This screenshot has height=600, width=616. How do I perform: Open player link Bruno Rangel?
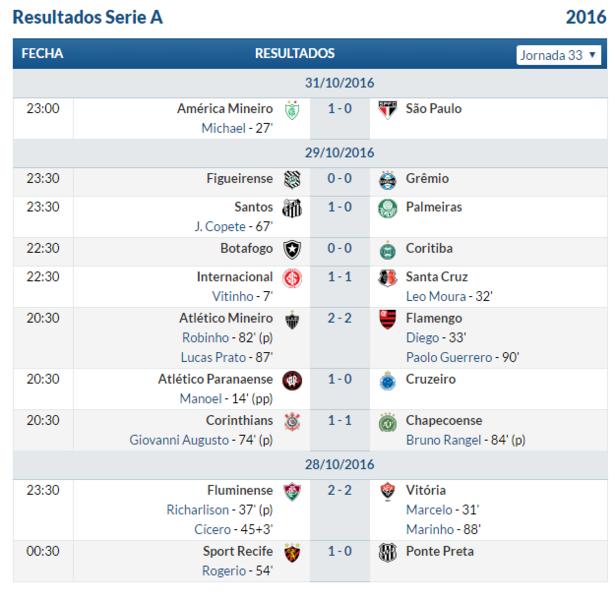coord(443,440)
